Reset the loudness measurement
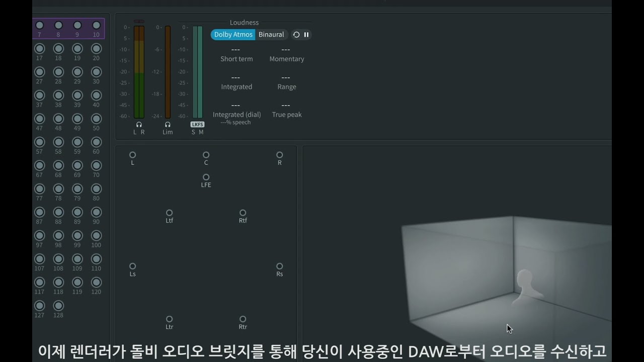This screenshot has height=362, width=644. (296, 35)
